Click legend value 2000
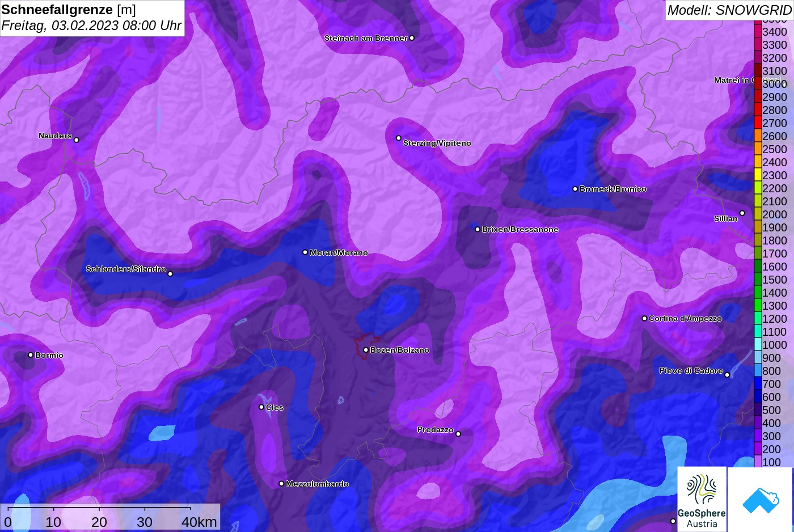 tap(775, 214)
